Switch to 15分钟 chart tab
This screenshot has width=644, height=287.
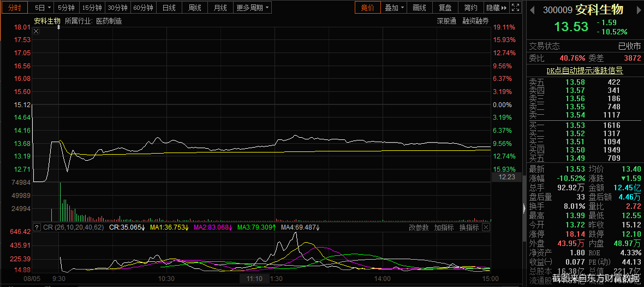click(92, 8)
